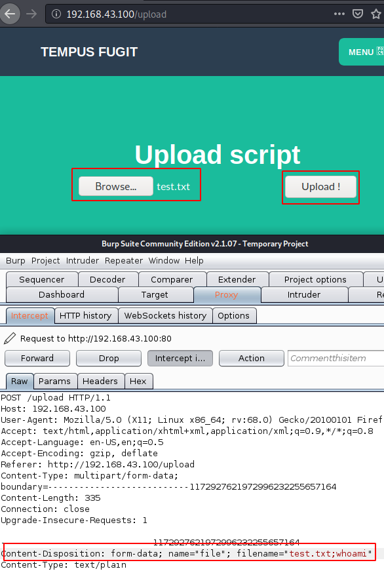Click the POST /upload HTTP/1.1 request line
This screenshot has width=384, height=588.
pyautogui.click(x=56, y=397)
